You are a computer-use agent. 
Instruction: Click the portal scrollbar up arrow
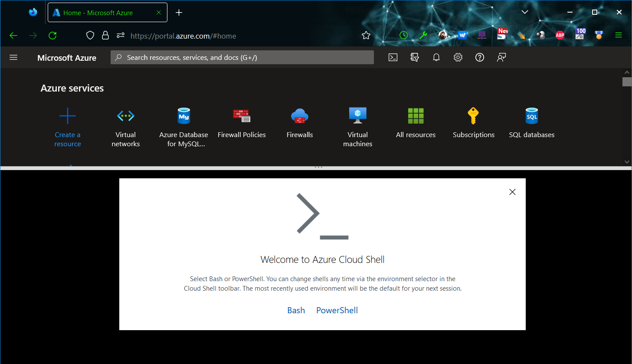tap(627, 72)
